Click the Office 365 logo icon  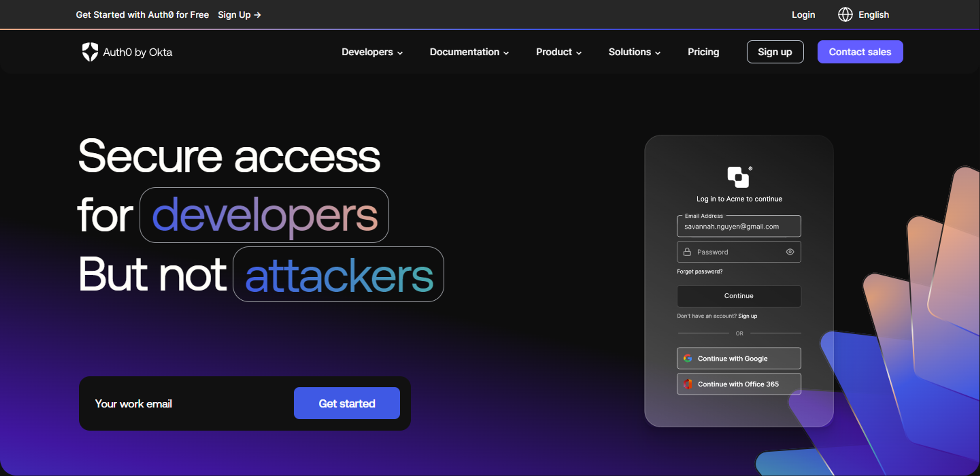(x=688, y=384)
